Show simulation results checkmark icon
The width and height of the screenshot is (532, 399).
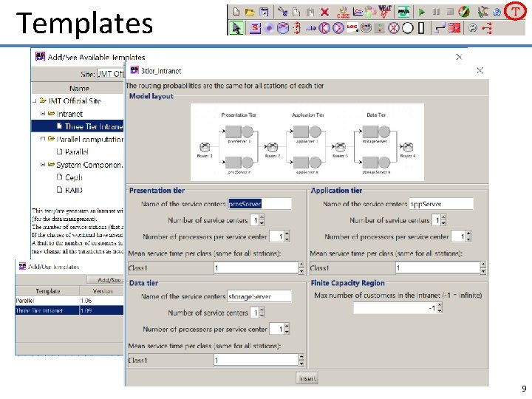464,13
